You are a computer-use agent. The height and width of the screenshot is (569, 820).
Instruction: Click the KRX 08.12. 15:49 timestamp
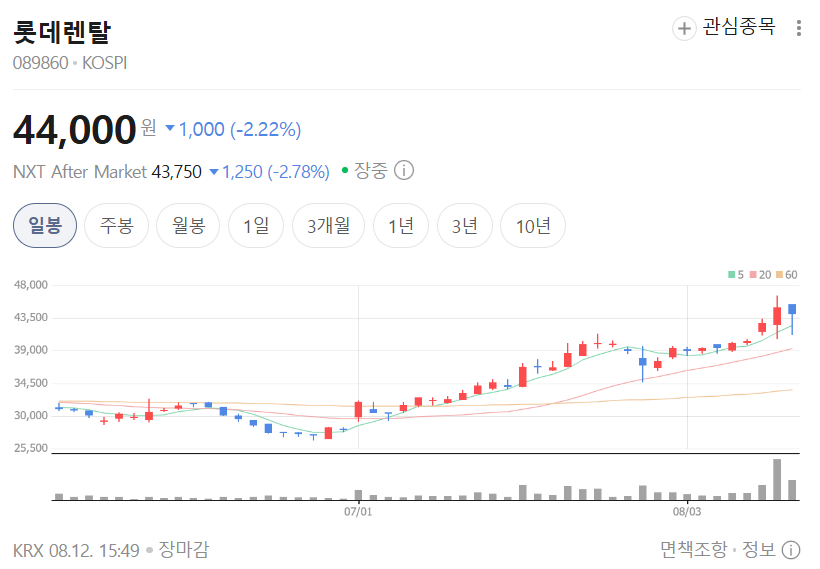pyautogui.click(x=76, y=550)
